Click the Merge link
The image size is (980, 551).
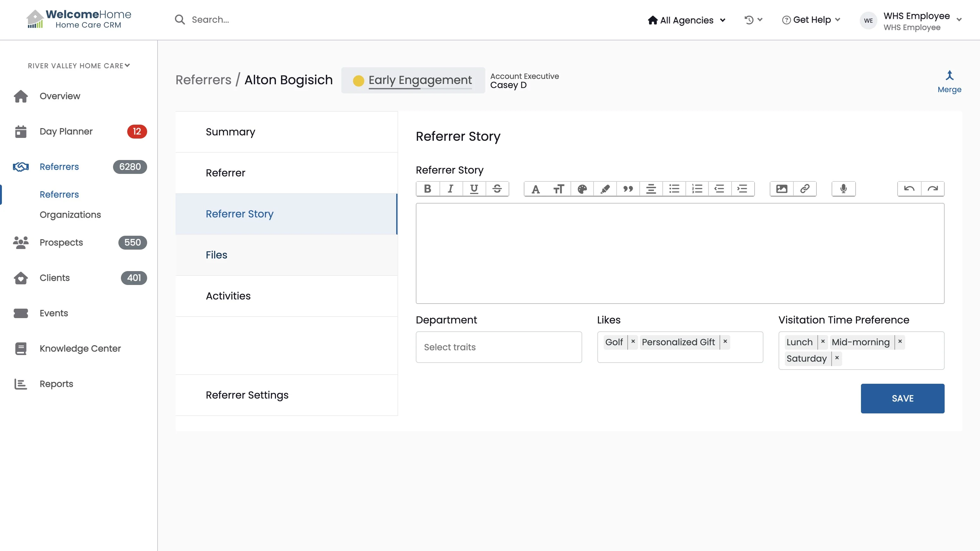tap(949, 82)
